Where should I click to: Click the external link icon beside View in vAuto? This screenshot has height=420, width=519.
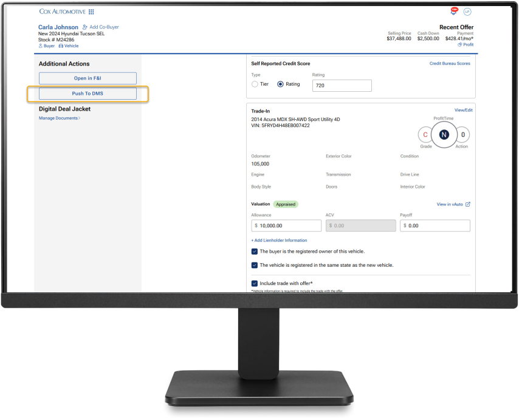click(x=467, y=204)
